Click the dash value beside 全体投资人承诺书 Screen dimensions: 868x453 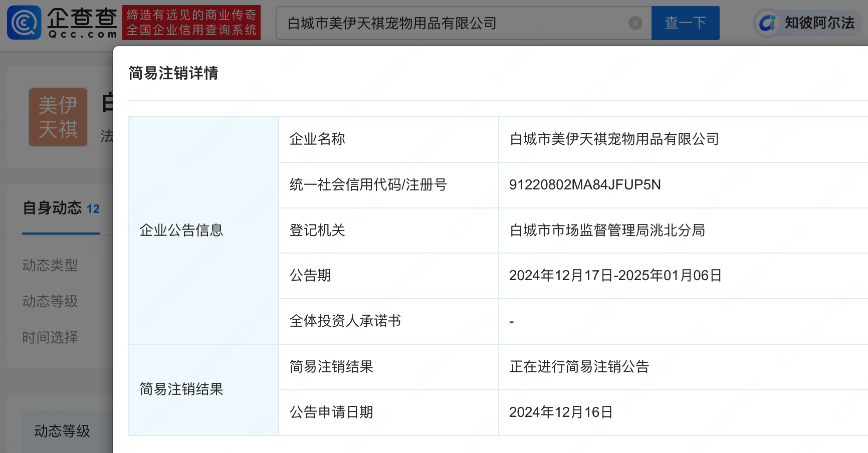(x=512, y=322)
